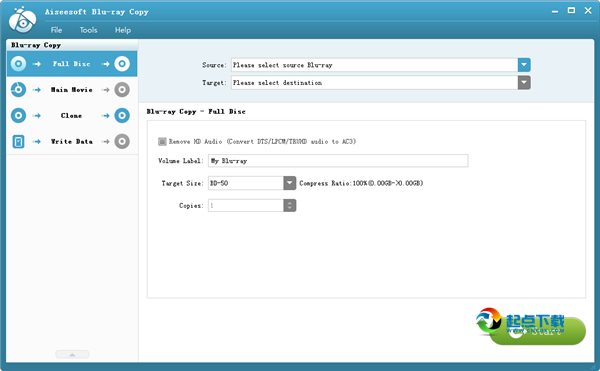Click the target disc icon in Full Disc row
The image size is (600, 371).
tap(122, 64)
